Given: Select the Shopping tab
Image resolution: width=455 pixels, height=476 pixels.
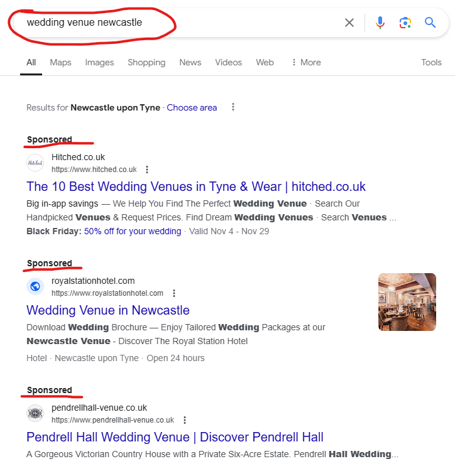Looking at the screenshot, I should [146, 62].
